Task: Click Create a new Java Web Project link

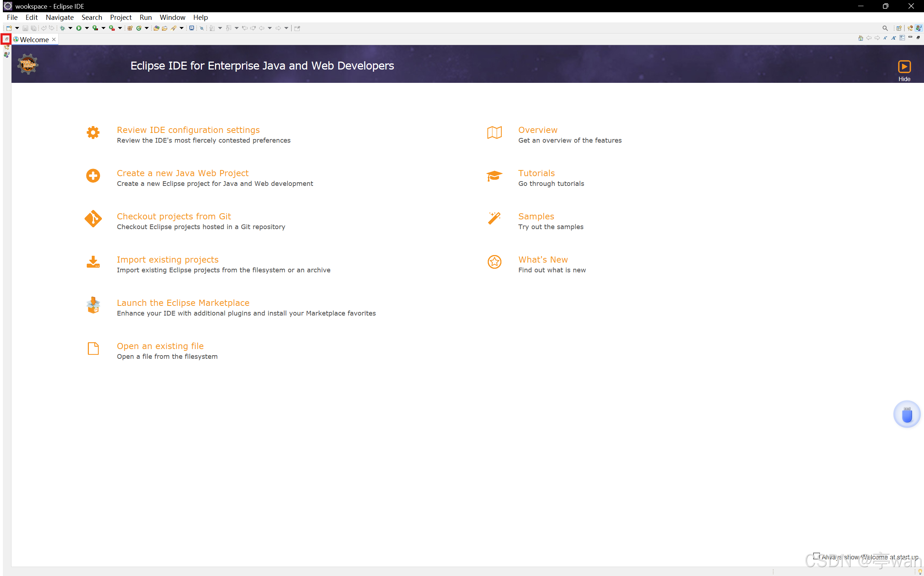Action: click(182, 173)
